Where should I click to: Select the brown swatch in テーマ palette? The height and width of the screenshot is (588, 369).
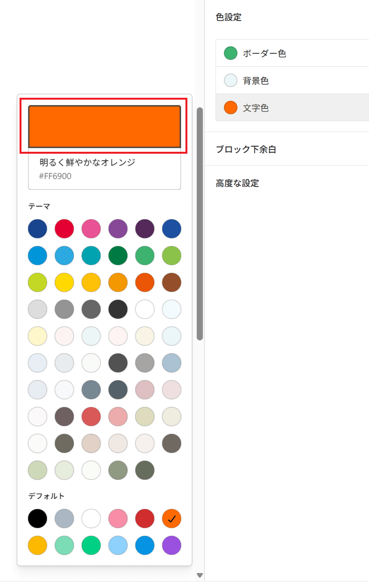(x=172, y=283)
